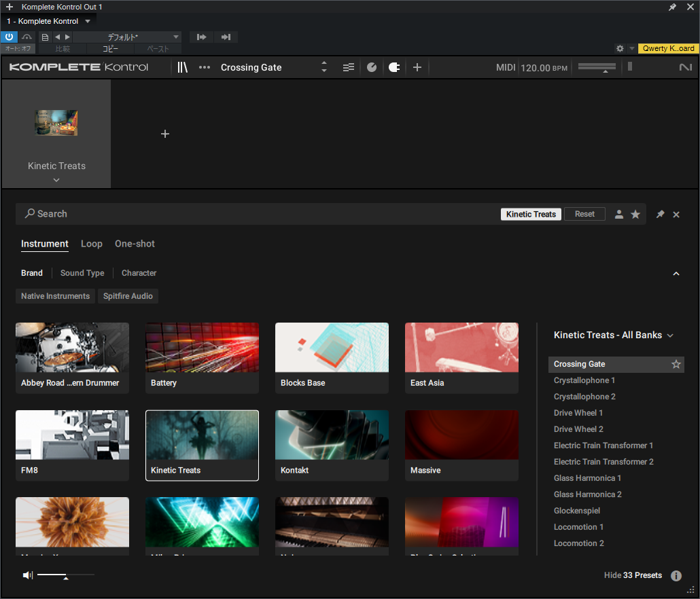Image resolution: width=700 pixels, height=599 pixels.
Task: Filter by Native Instruments brand
Action: (x=55, y=296)
